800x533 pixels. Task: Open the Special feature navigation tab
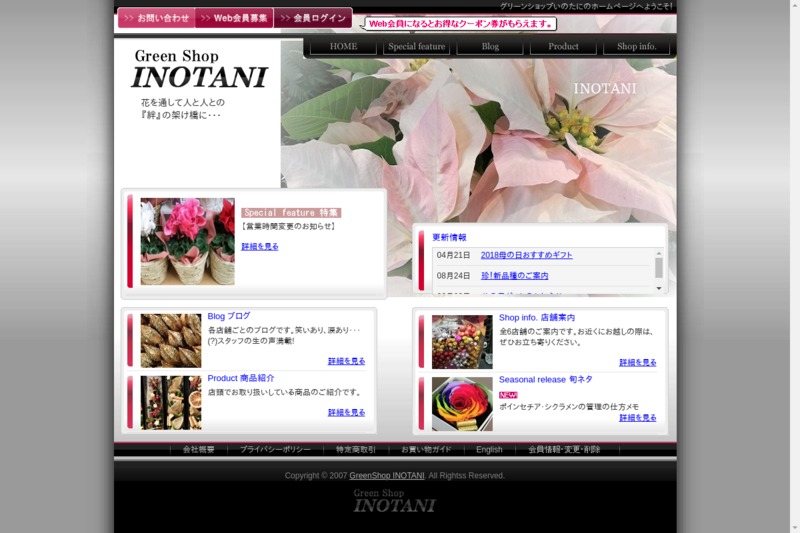click(416, 46)
